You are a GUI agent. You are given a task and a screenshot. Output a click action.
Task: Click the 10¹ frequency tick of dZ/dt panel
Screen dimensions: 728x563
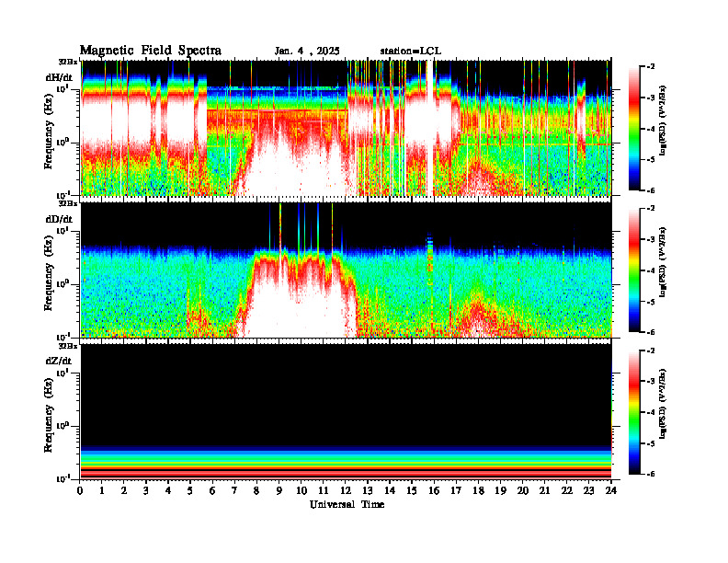[63, 372]
